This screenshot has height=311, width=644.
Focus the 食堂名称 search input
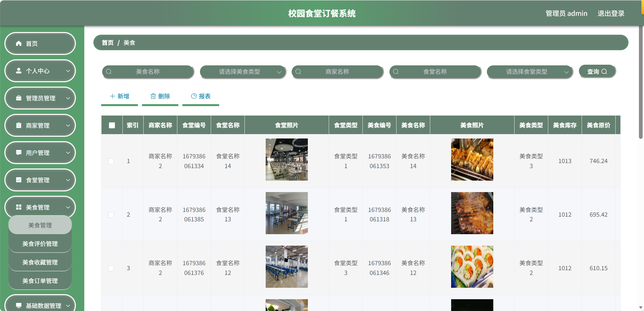point(435,71)
